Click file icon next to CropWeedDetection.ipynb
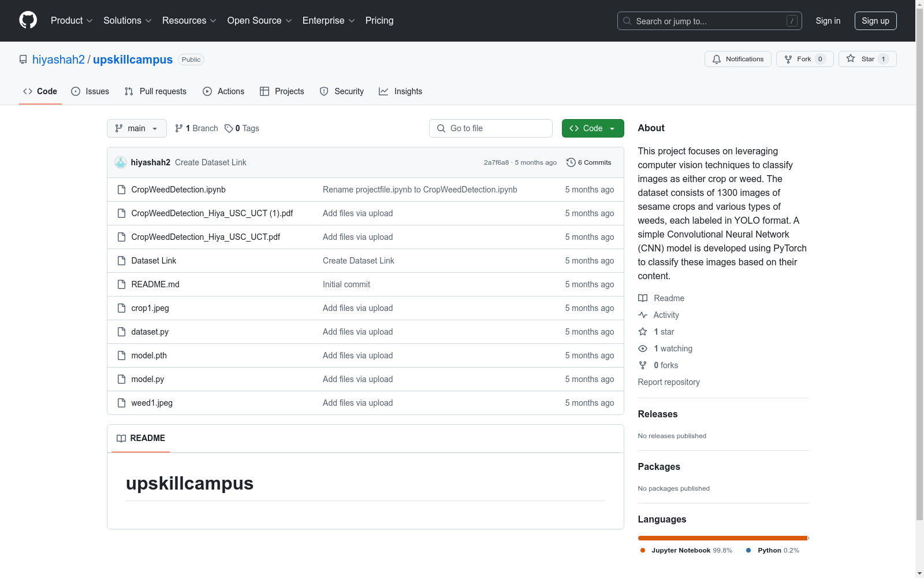The height and width of the screenshot is (578, 924). pos(121,190)
